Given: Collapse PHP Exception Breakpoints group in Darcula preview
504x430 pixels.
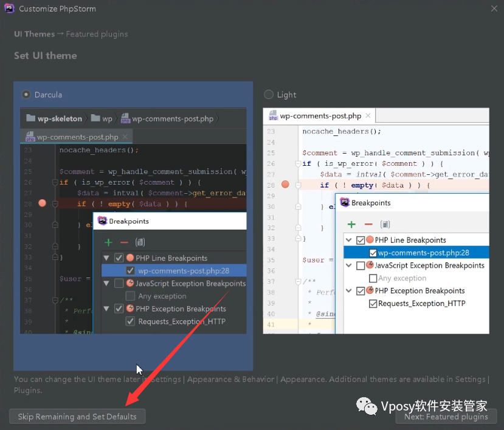Looking at the screenshot, I should (x=106, y=309).
